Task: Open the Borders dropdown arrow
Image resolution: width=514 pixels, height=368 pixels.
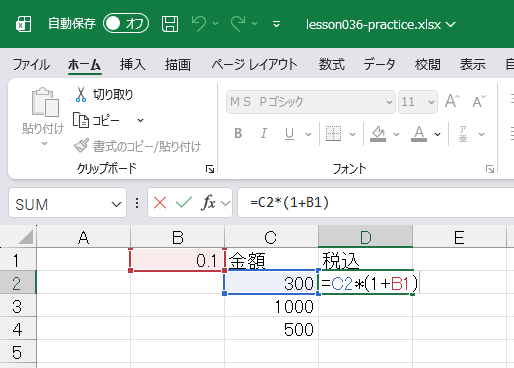Action: point(352,134)
